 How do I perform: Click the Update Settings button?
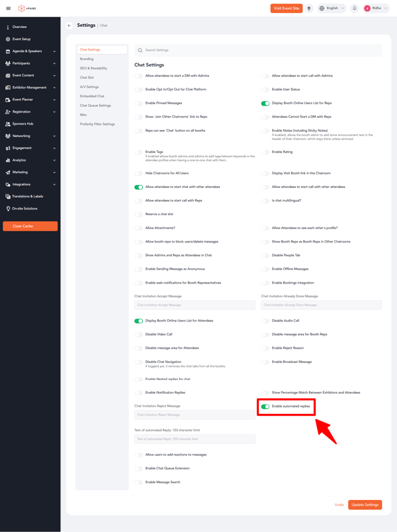coord(364,505)
